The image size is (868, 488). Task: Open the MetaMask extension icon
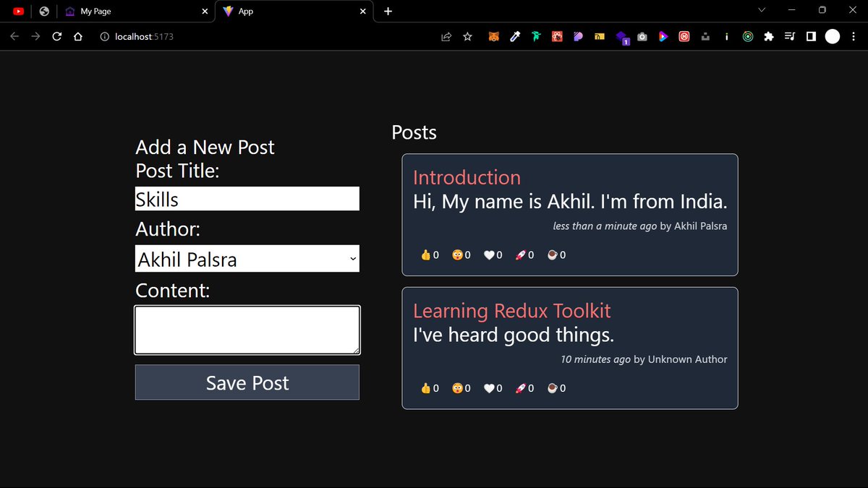(x=493, y=36)
